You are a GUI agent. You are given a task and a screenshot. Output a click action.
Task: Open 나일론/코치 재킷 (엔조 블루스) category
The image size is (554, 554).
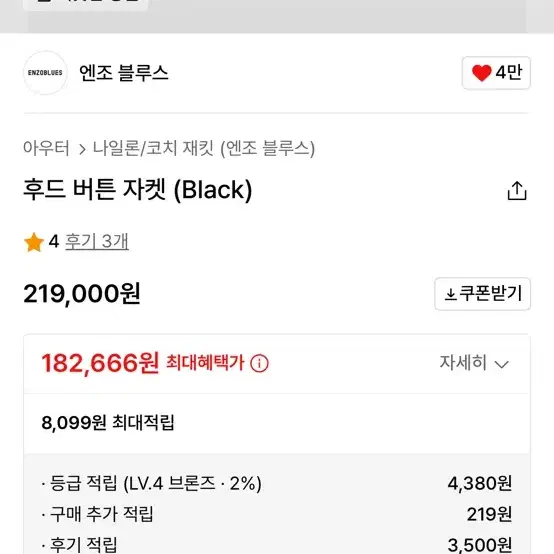204,148
